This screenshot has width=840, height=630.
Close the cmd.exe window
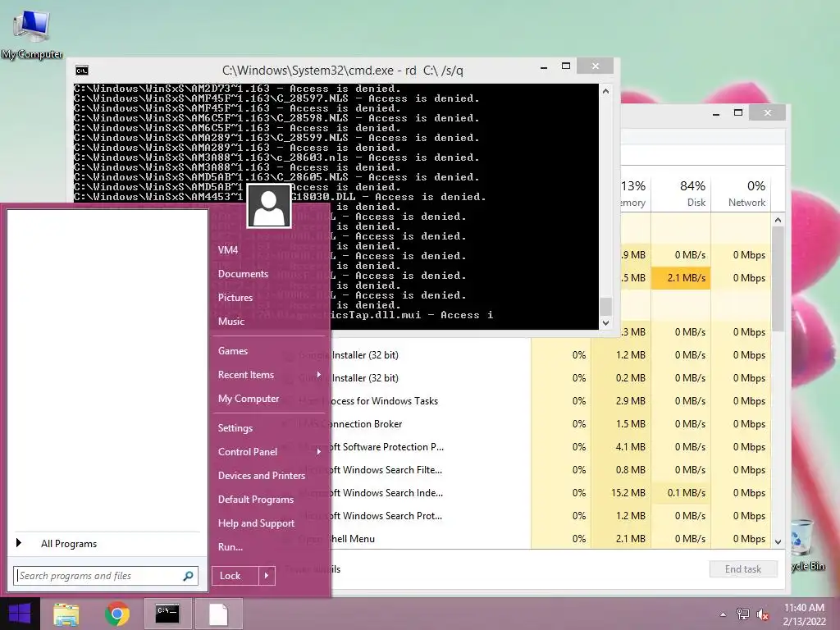(x=596, y=66)
